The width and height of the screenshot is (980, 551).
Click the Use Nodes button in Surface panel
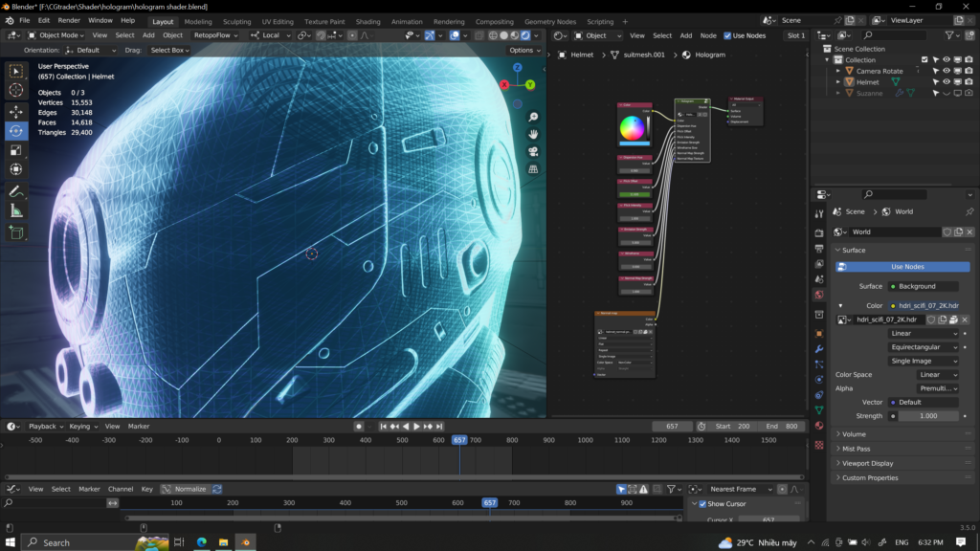pyautogui.click(x=906, y=267)
